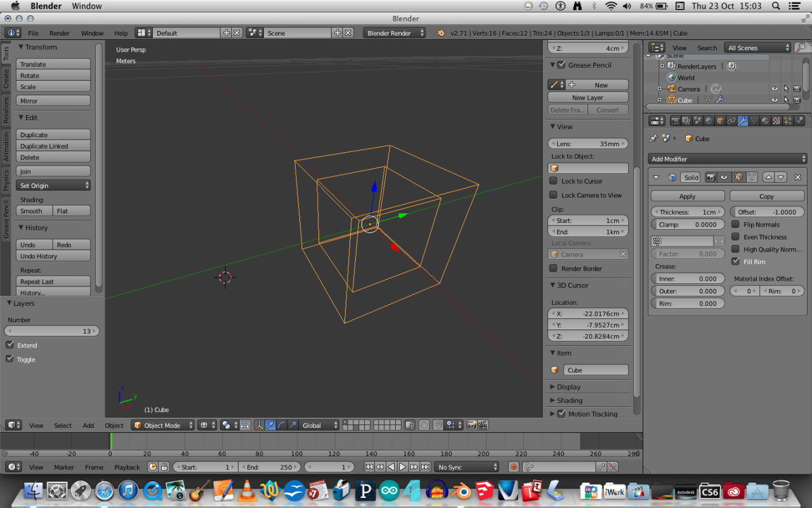Disable the Extend checkbox in the Layers panel

tap(10, 345)
